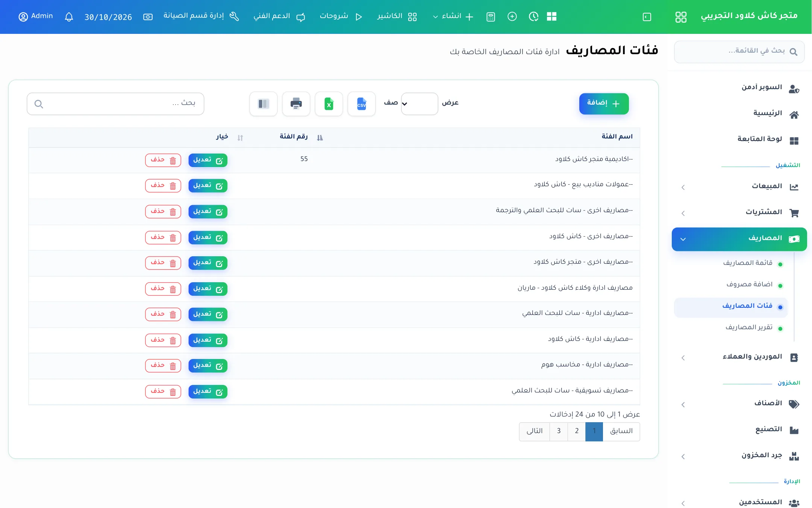Click the إضافة add button
Viewport: 812px width, 508px height.
(604, 103)
